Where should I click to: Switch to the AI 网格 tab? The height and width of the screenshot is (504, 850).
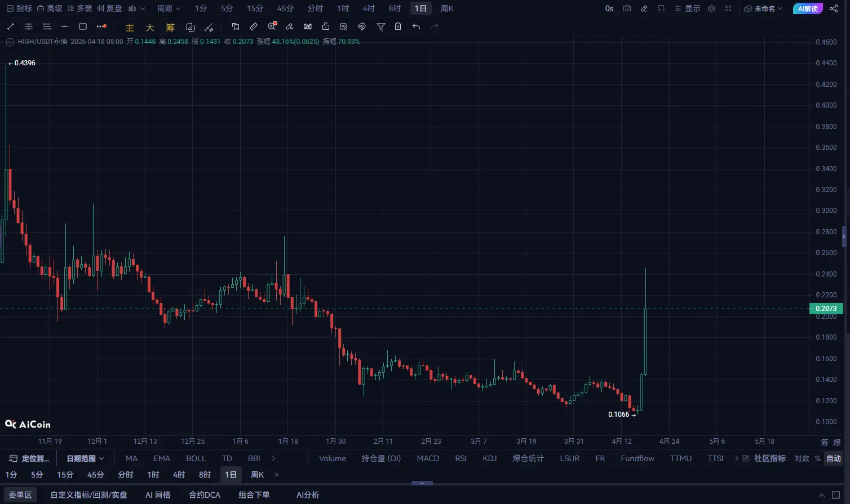[x=158, y=495]
